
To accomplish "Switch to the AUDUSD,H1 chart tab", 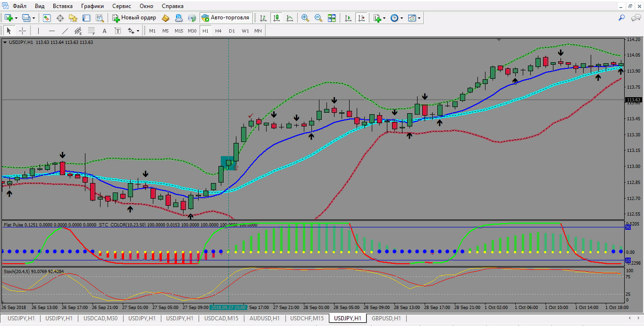I will (x=265, y=318).
